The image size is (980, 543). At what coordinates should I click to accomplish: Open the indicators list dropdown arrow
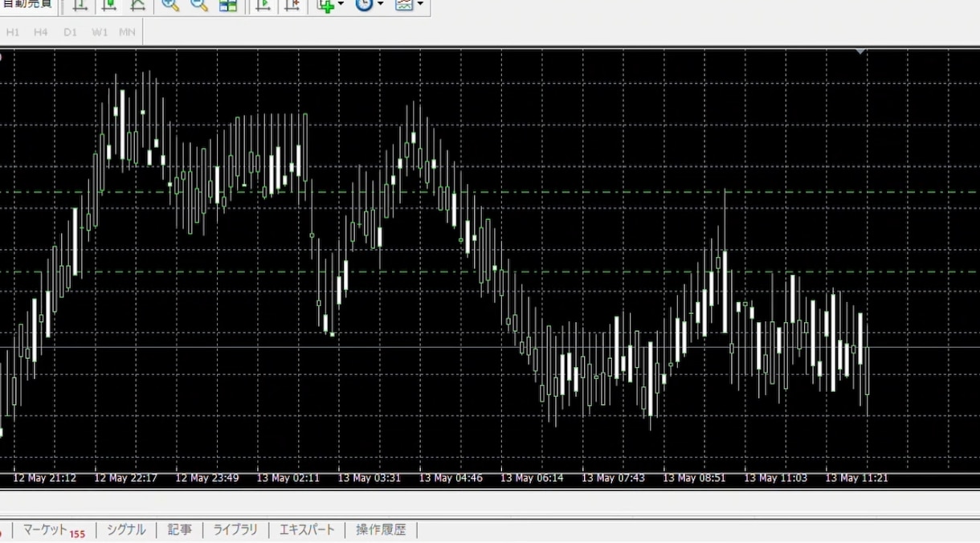click(x=341, y=5)
